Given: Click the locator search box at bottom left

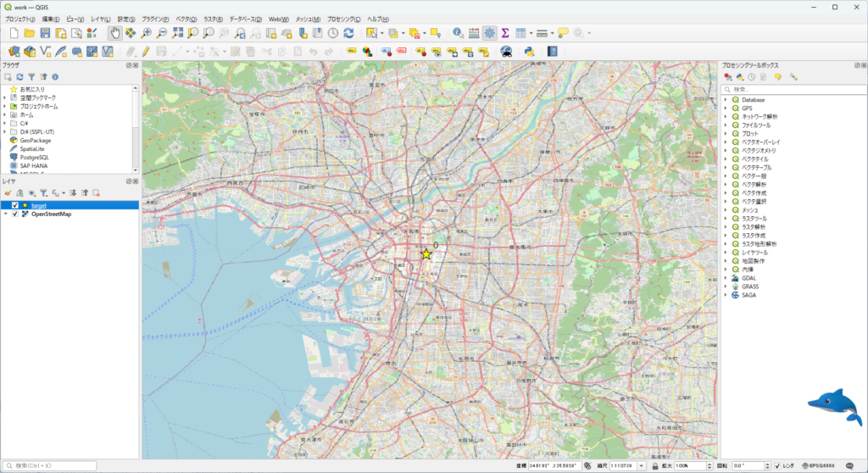Looking at the screenshot, I should pyautogui.click(x=49, y=466).
